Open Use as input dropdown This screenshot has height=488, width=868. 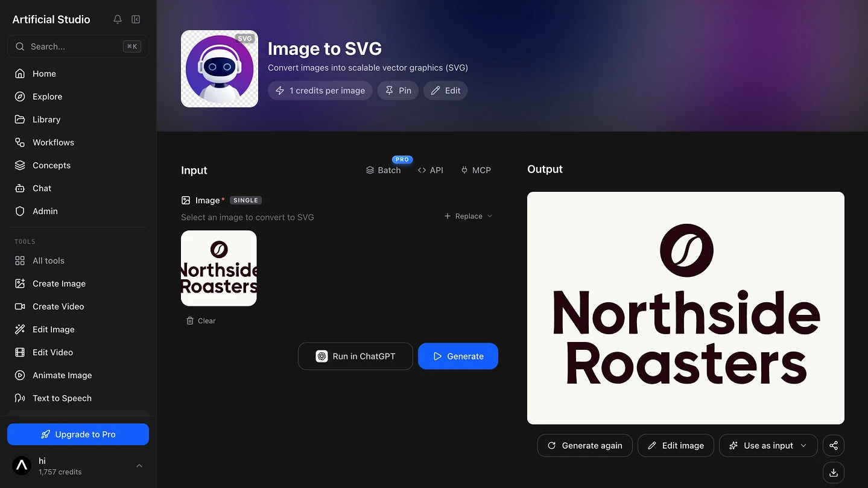pos(768,445)
